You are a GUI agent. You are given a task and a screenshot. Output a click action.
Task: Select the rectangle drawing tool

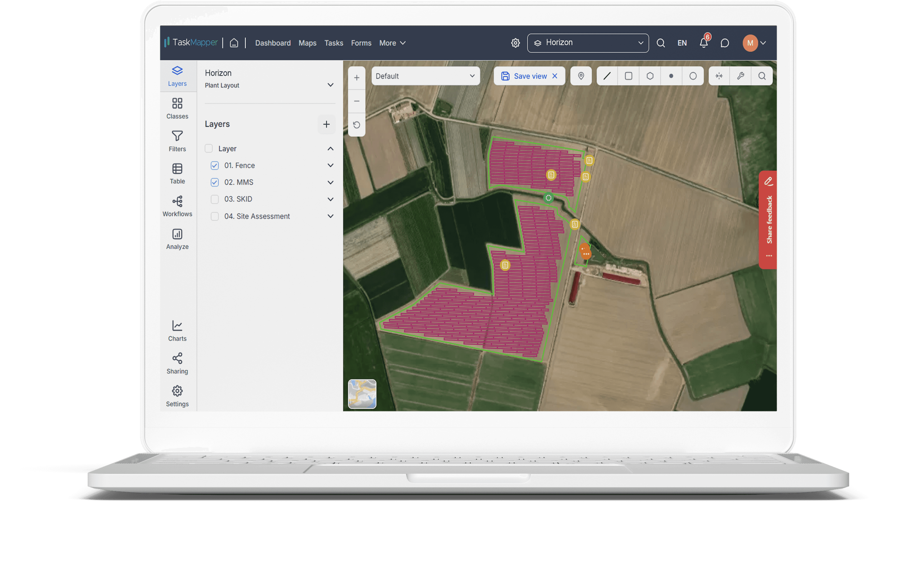pyautogui.click(x=628, y=76)
